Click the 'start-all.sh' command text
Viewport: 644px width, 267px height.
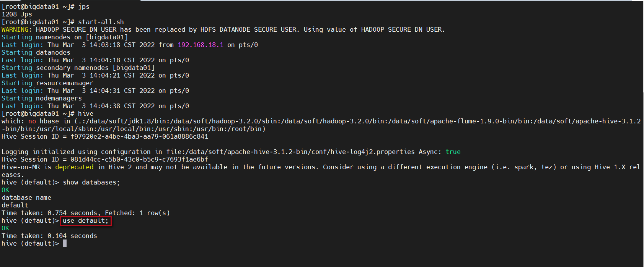(x=101, y=22)
